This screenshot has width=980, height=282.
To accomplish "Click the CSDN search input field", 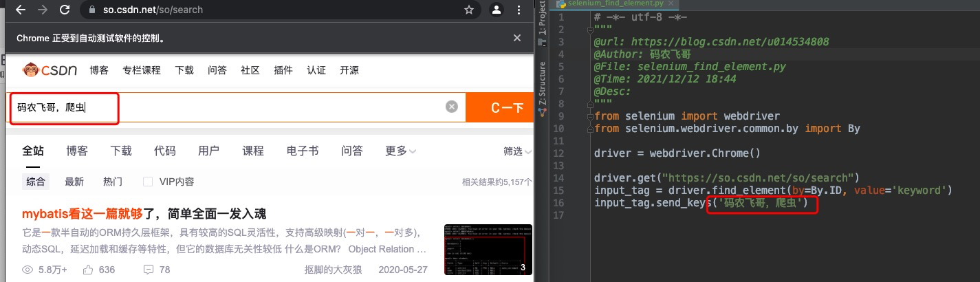I will (236, 107).
